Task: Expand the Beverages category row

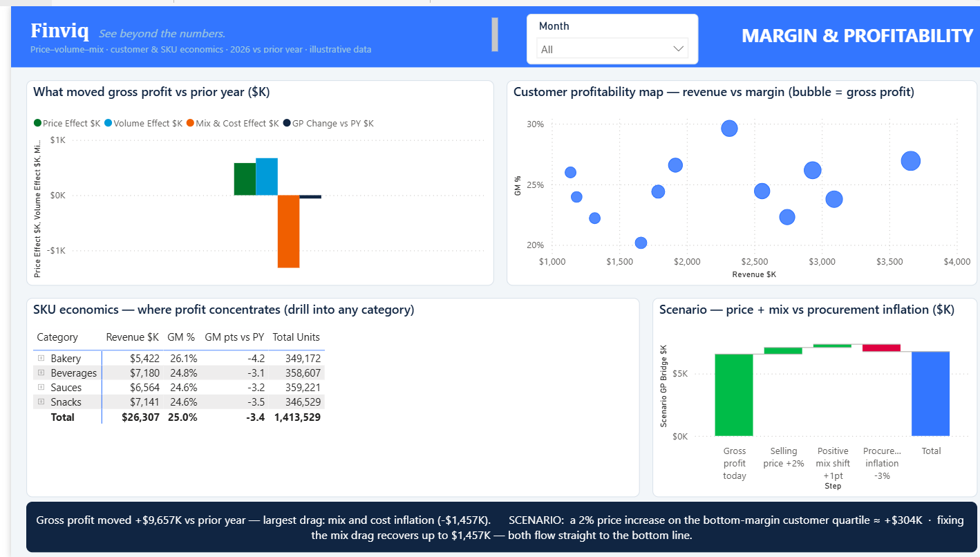Action: [x=41, y=372]
